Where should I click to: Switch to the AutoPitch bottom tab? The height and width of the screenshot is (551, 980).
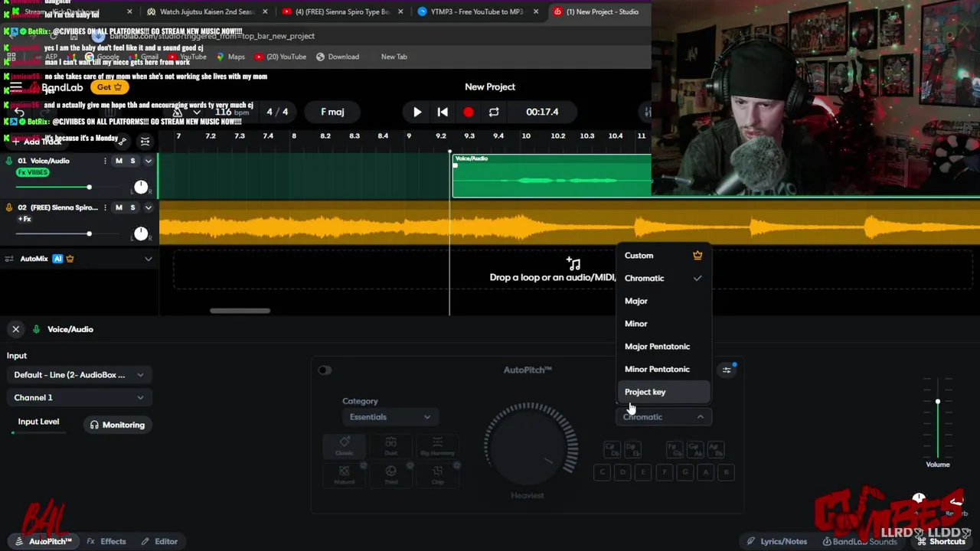click(x=44, y=541)
